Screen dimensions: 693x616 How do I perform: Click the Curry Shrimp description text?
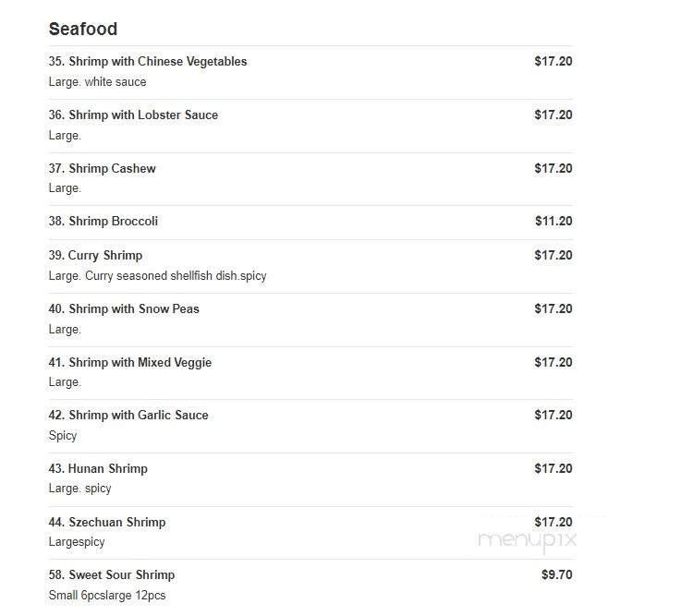pos(157,276)
